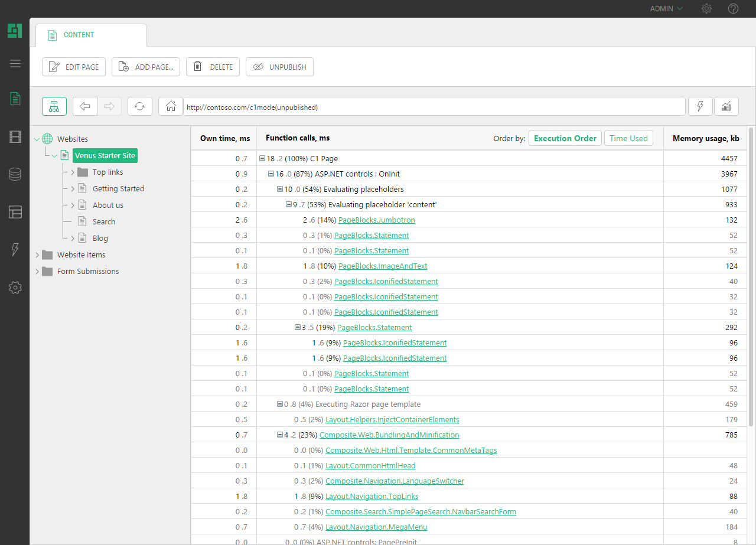Run the profiler via the lightning icon
Screen dimensions: 756x545
click(700, 106)
